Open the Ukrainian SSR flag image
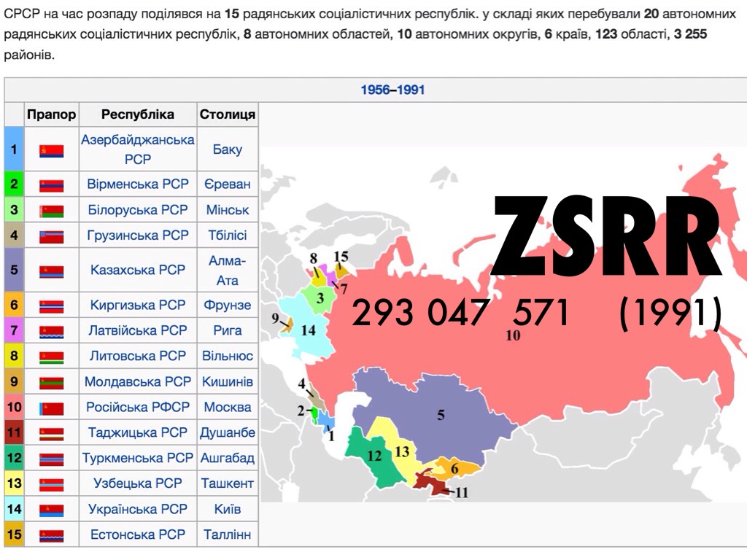The height and width of the screenshot is (560, 747). pos(51,510)
